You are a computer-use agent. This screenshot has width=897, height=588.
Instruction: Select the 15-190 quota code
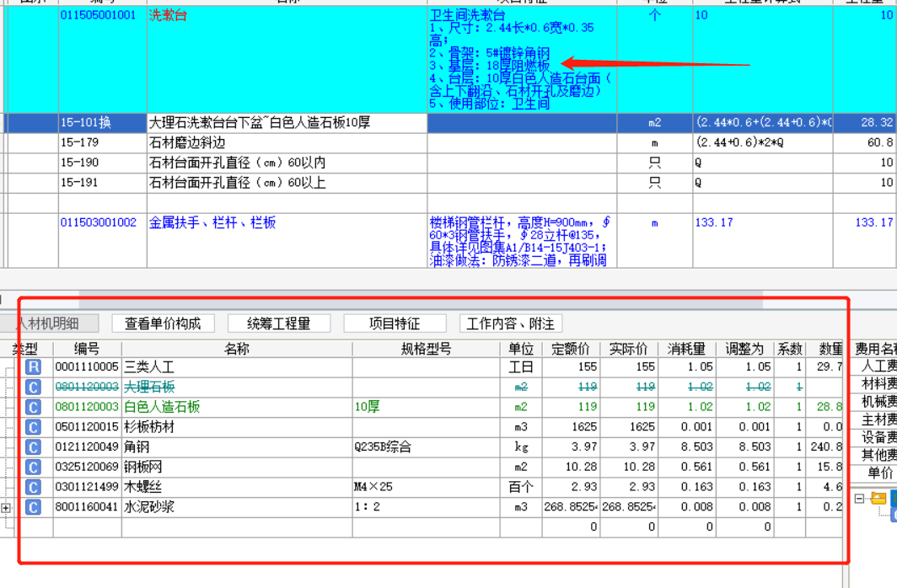(102, 163)
